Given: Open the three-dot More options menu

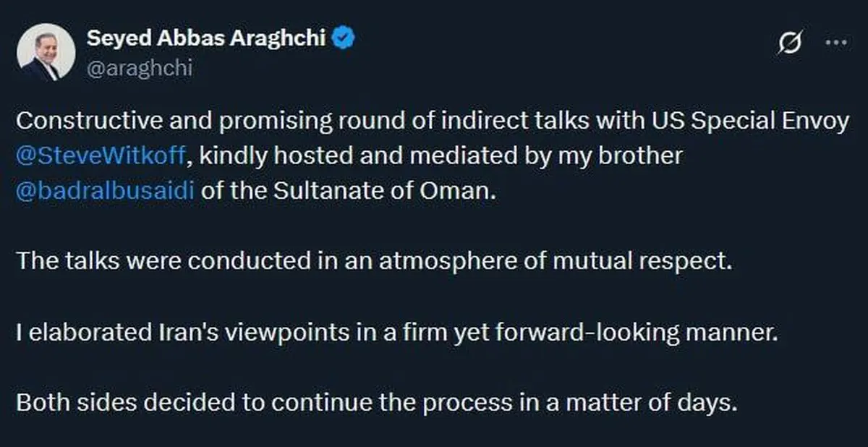Looking at the screenshot, I should point(835,43).
